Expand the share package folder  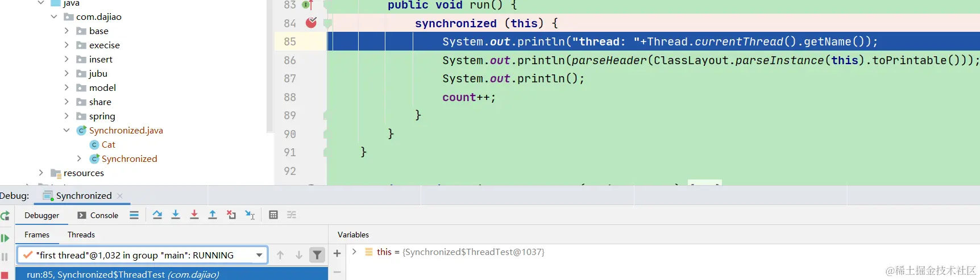pyautogui.click(x=67, y=102)
